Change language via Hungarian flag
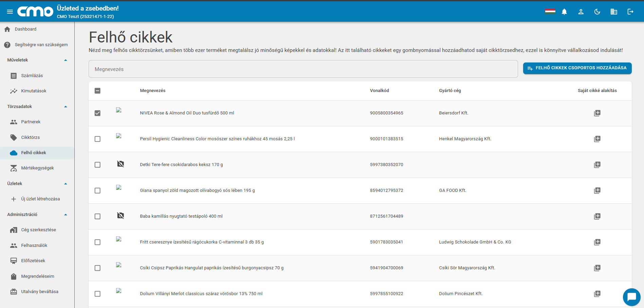The width and height of the screenshot is (644, 308). pos(550,12)
